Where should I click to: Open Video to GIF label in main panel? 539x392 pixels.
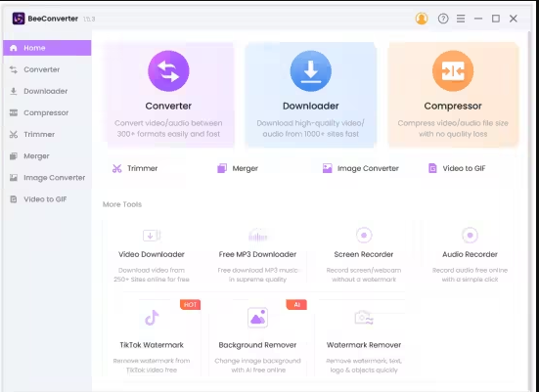464,168
